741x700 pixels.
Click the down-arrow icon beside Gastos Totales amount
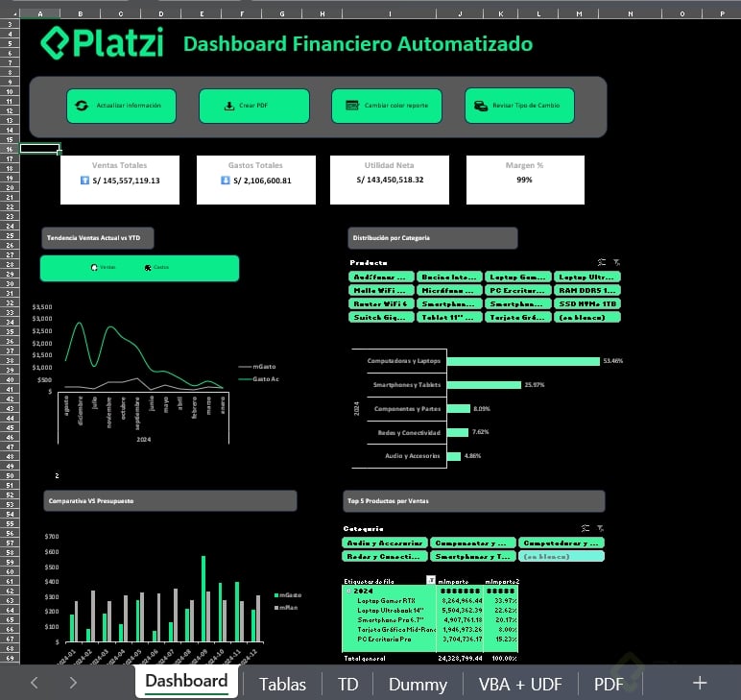point(226,181)
